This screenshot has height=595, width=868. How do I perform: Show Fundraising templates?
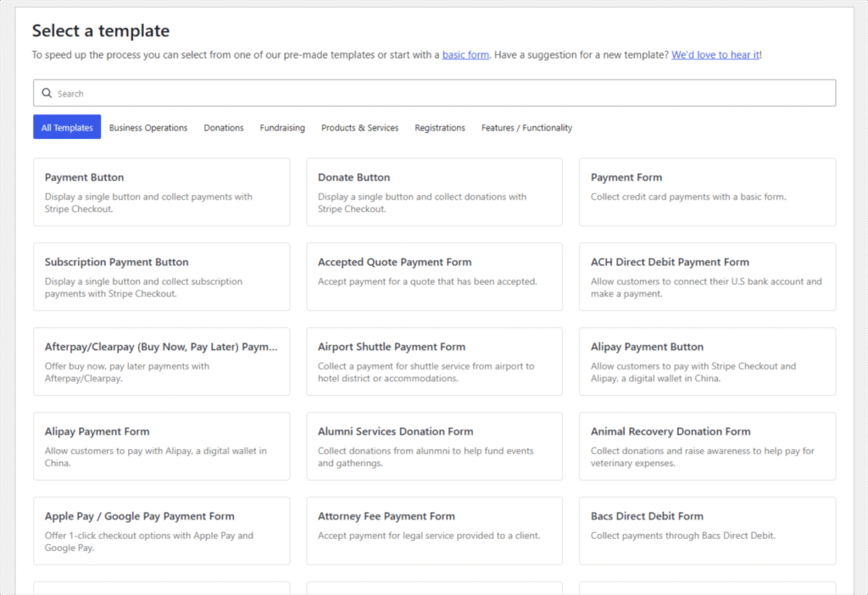[282, 127]
